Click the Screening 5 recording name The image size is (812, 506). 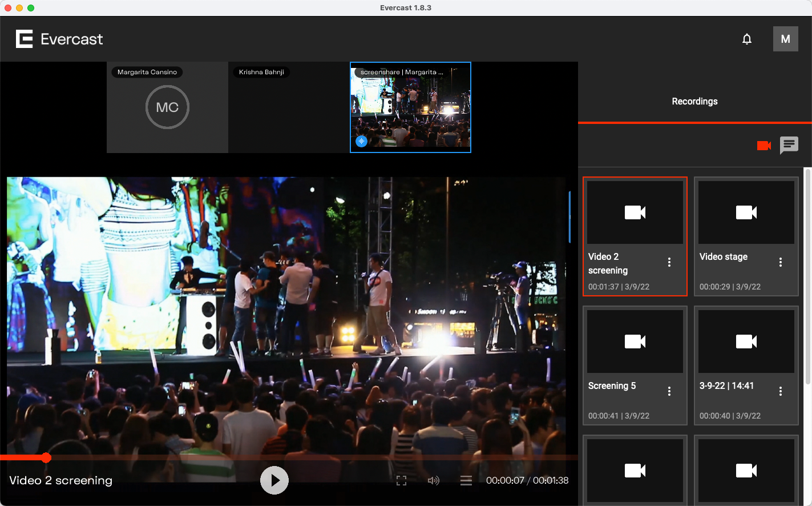(612, 386)
